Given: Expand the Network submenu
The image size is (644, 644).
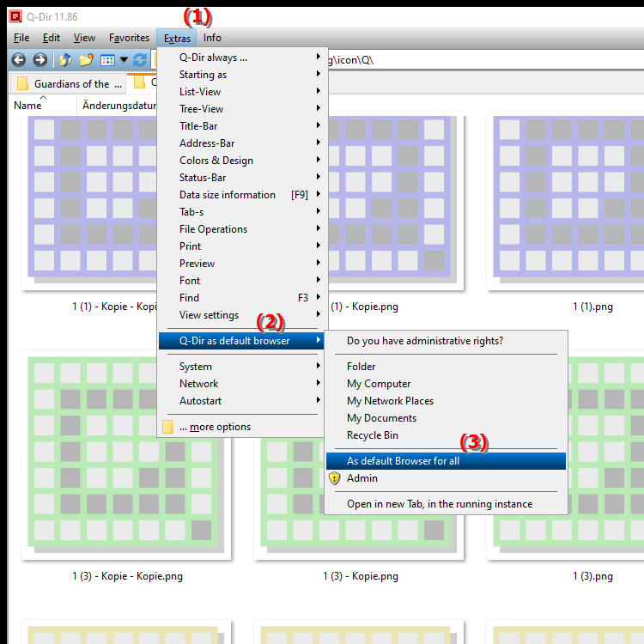Looking at the screenshot, I should [x=198, y=384].
